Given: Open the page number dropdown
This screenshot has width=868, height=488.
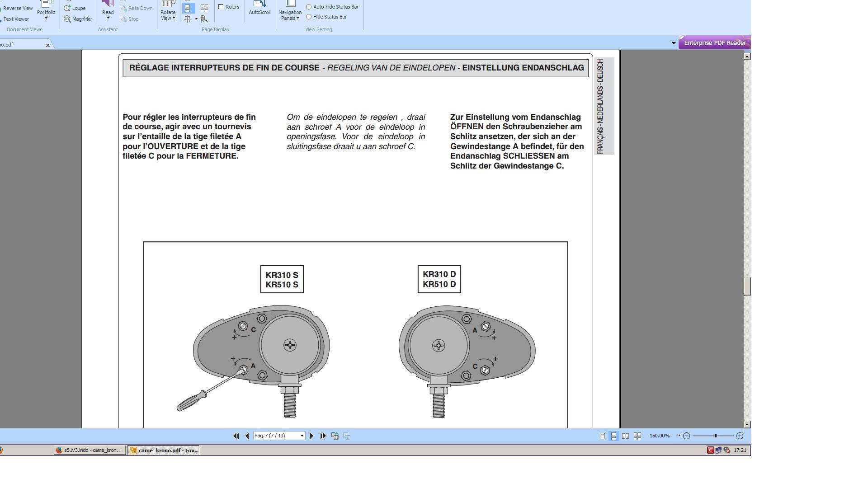Looking at the screenshot, I should point(302,436).
